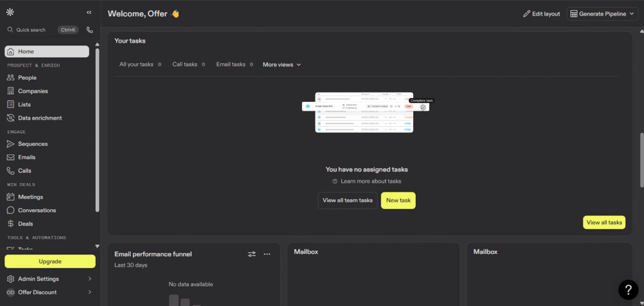Viewport: 644px width, 306px height.
Task: Open the Deals page
Action: click(25, 224)
